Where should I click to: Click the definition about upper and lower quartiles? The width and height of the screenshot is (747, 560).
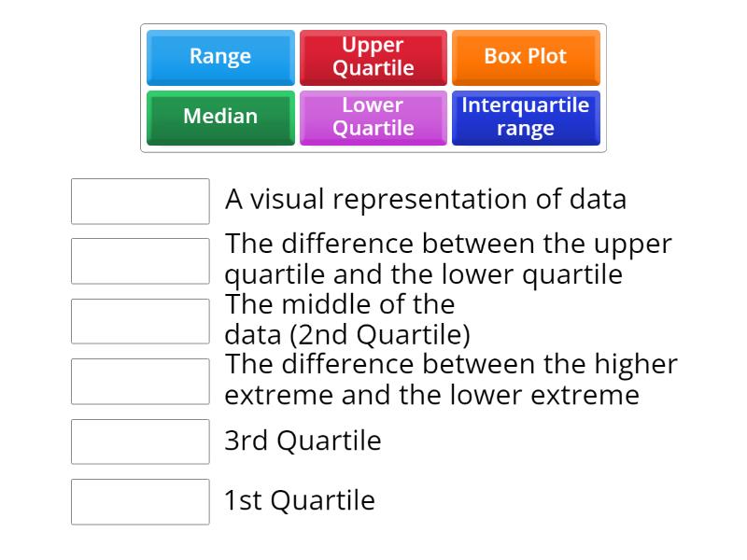pyautogui.click(x=448, y=259)
